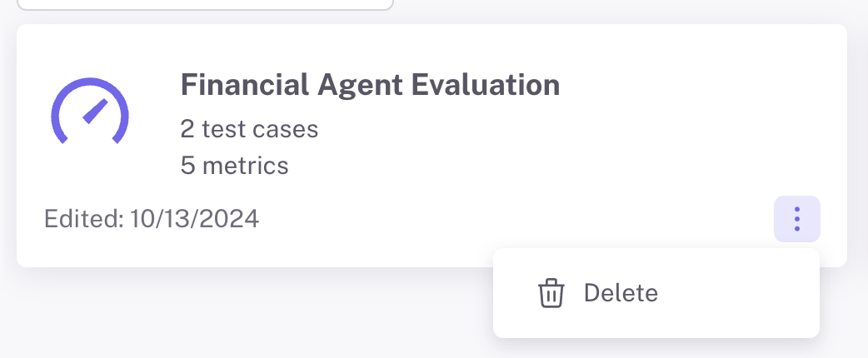Click the "5 metrics" label
This screenshot has height=358, width=868.
pos(234,166)
